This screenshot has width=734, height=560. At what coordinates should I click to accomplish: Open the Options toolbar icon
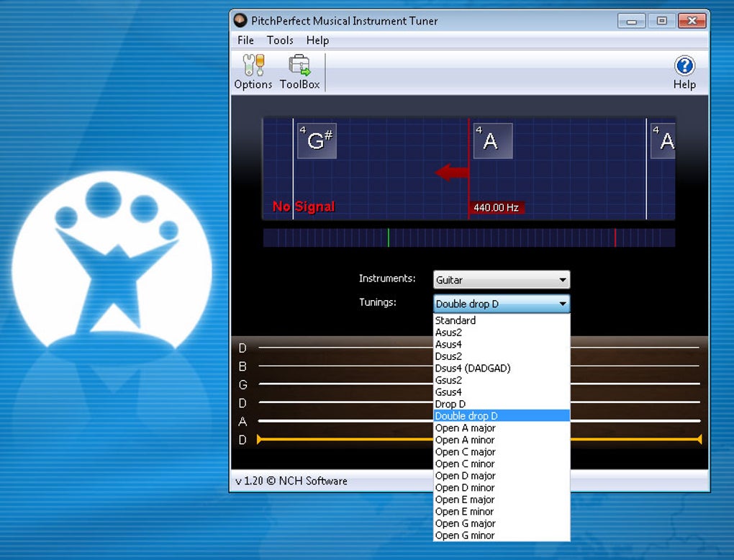click(253, 72)
